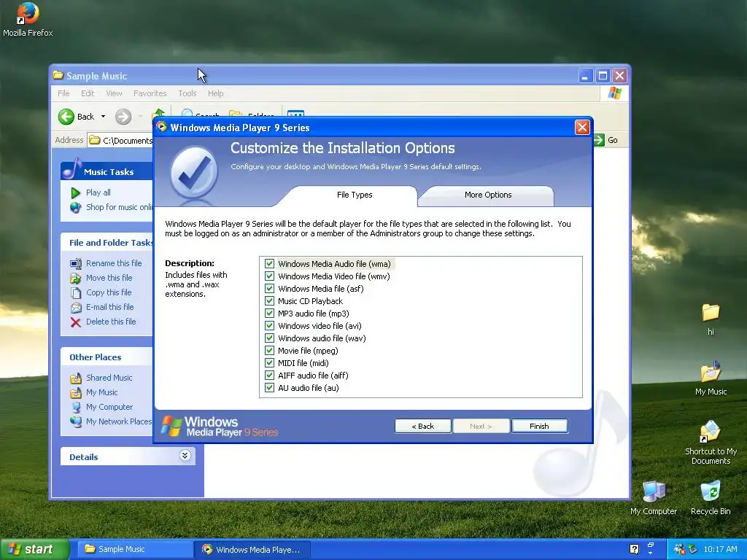Uncheck MIDI file (midi) checkbox
The width and height of the screenshot is (747, 560).
point(269,363)
